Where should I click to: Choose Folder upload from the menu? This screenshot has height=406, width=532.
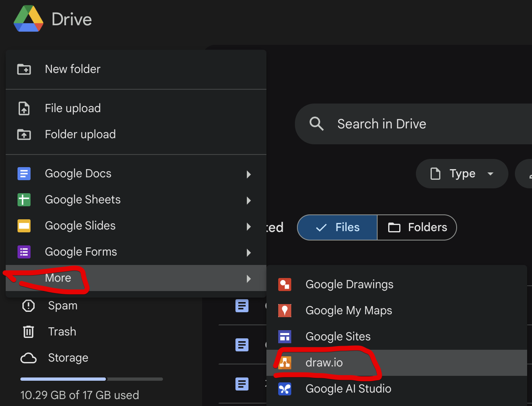136,135
